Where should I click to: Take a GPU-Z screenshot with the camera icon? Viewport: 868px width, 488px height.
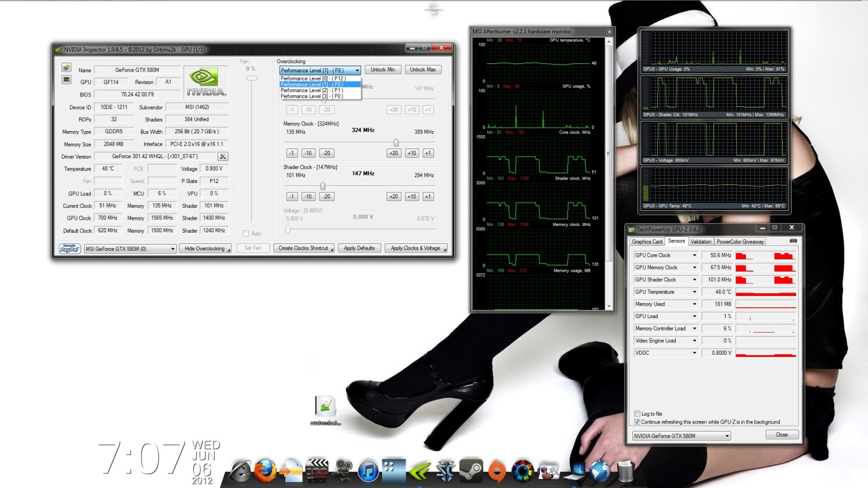click(793, 241)
